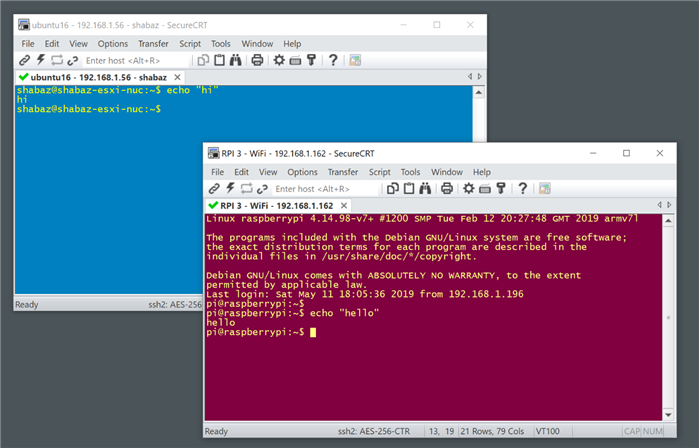Click Public Key assistant icon in RPI 3 window
Image resolution: width=699 pixels, height=448 pixels.
click(501, 189)
